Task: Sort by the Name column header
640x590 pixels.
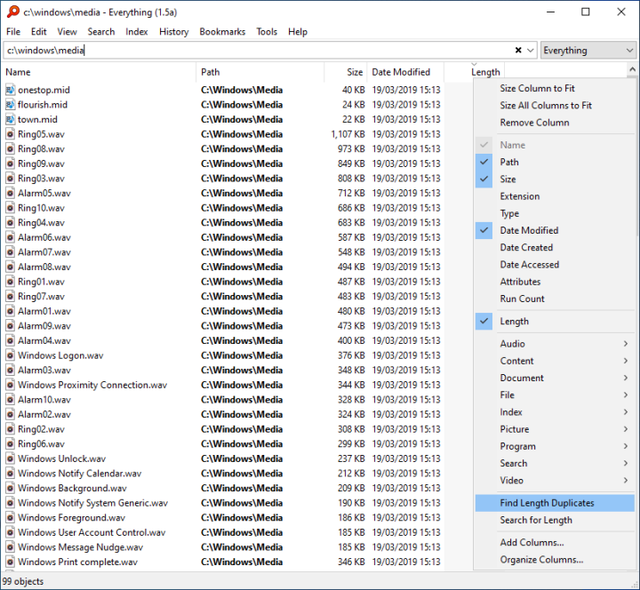Action: [99, 72]
